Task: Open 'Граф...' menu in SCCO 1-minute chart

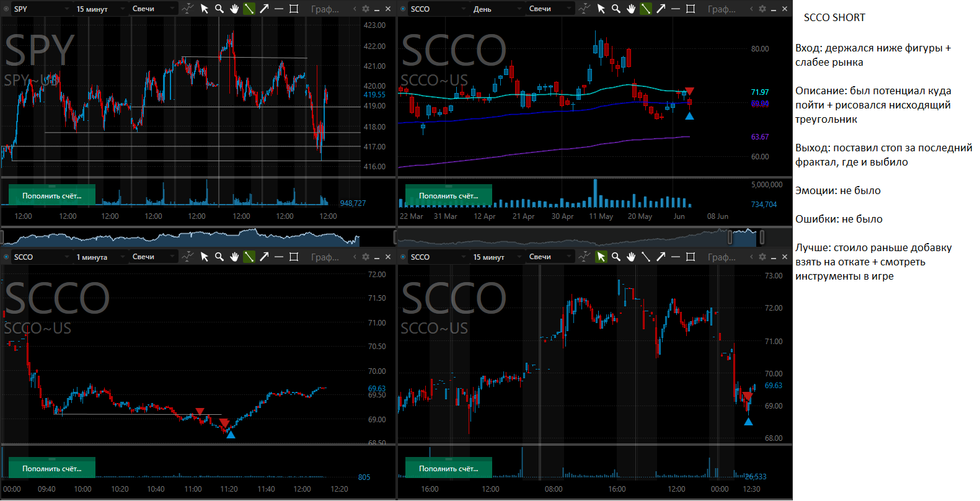Action: 325,257
